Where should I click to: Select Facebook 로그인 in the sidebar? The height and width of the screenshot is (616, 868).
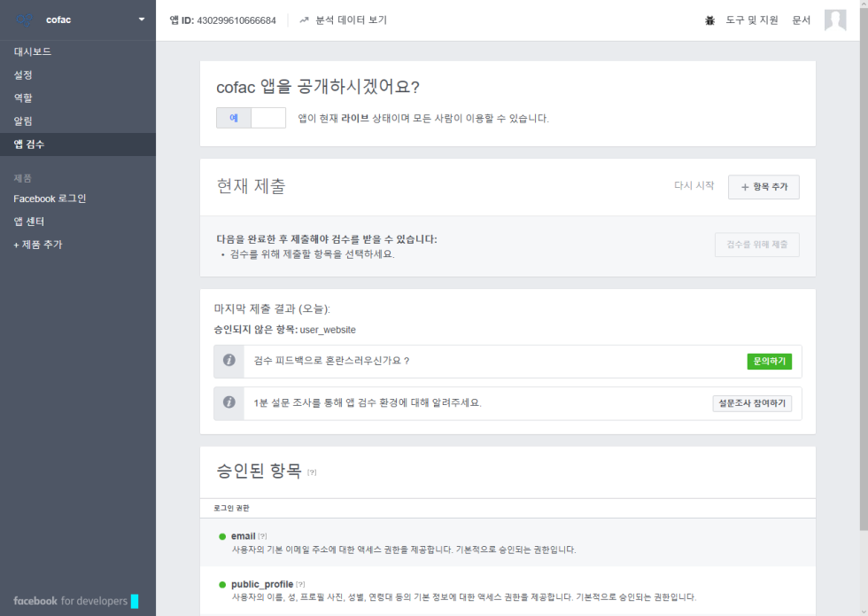coord(50,199)
